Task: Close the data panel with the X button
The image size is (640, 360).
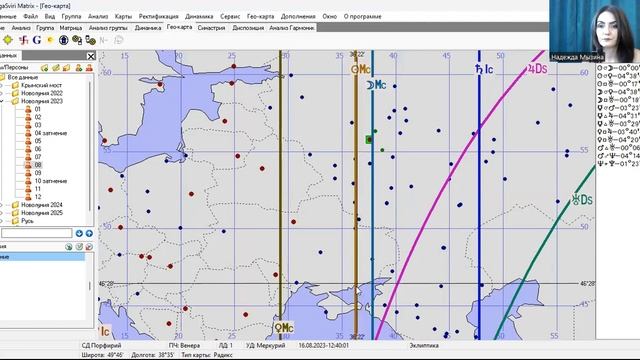Action: point(91,56)
